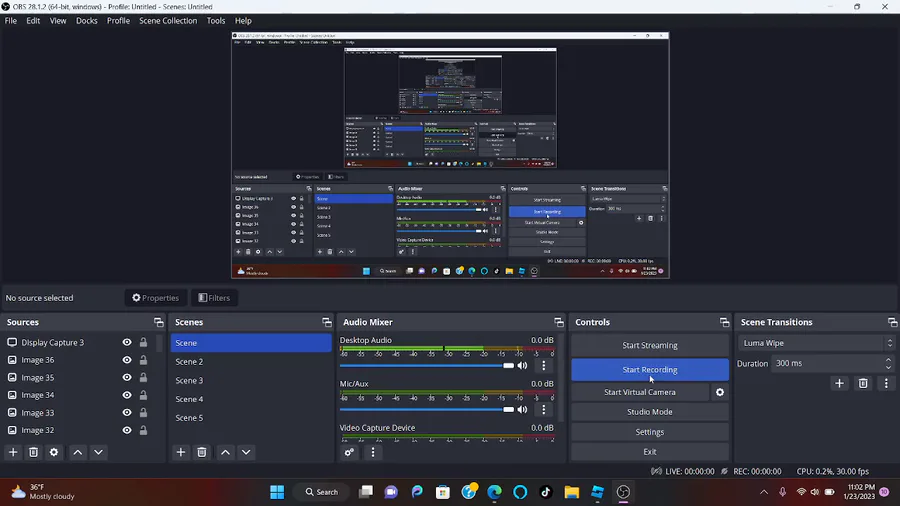Open Desktop Audio three-dot options
Viewport: 900px width, 506px height.
pos(544,365)
